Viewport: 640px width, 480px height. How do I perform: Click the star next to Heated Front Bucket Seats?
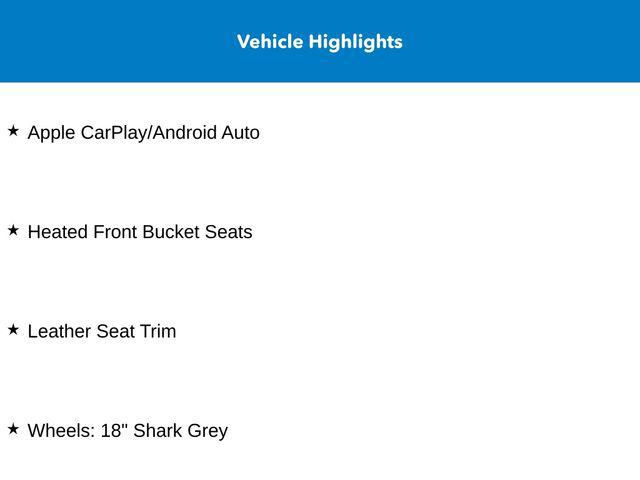[13, 230]
